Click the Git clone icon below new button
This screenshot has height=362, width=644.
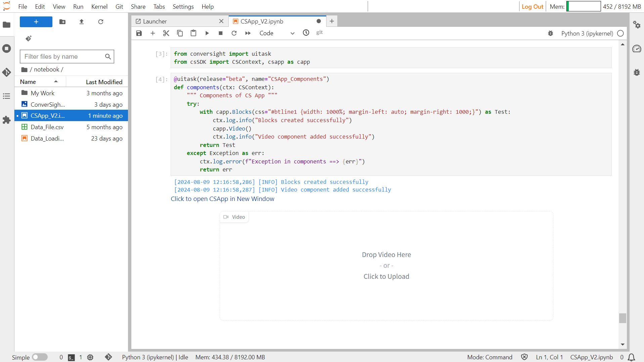[x=29, y=39]
